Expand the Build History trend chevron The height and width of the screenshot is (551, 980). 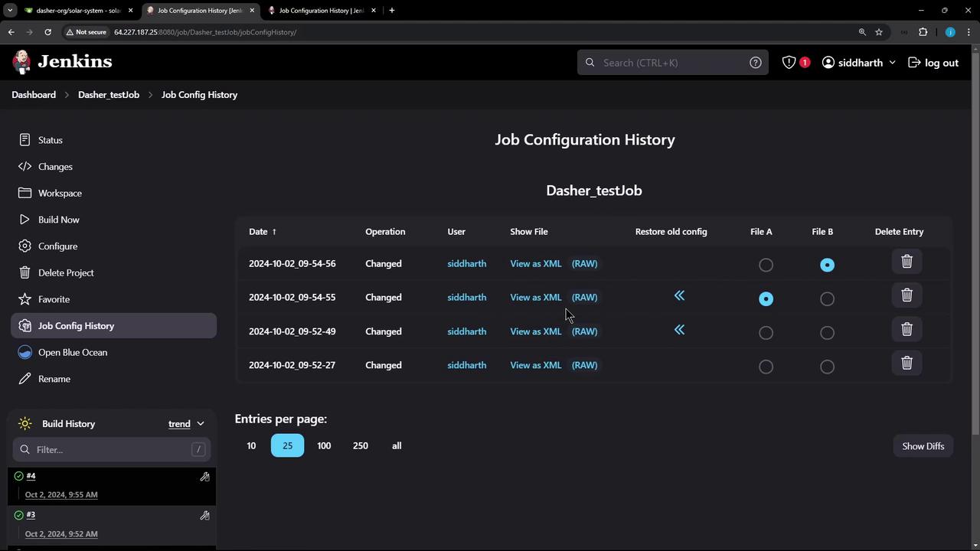[x=201, y=424]
